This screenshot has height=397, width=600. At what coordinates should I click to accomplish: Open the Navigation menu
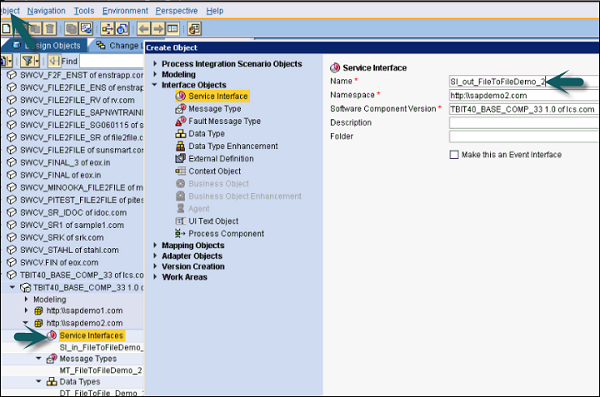click(46, 11)
